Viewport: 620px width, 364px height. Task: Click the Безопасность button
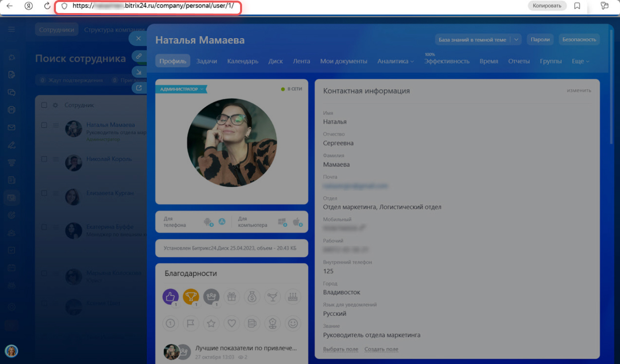tap(579, 40)
